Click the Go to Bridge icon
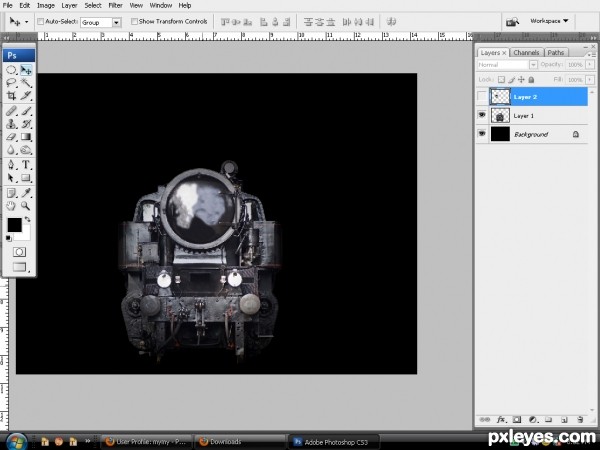 (x=512, y=22)
